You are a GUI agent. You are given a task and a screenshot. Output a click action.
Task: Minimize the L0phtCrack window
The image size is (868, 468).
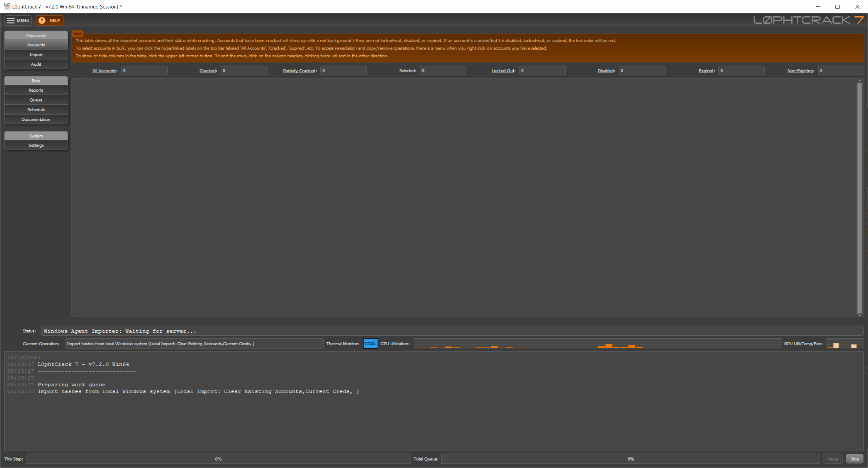[818, 6]
